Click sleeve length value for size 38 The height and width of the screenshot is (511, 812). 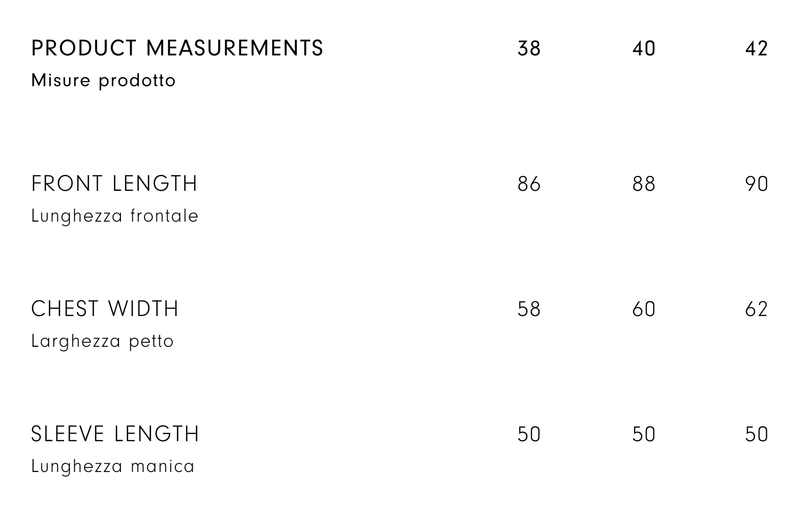529,435
